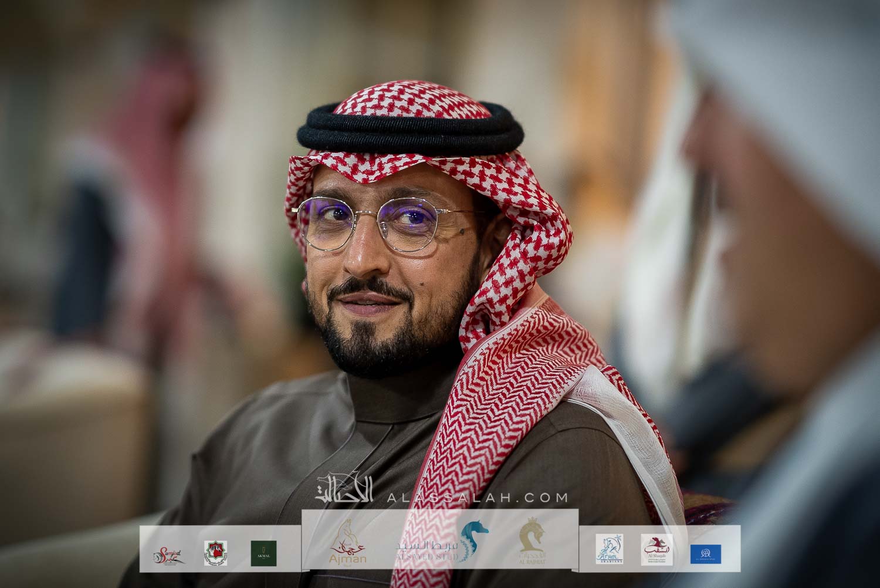Click the black agal headband

pos(409,129)
